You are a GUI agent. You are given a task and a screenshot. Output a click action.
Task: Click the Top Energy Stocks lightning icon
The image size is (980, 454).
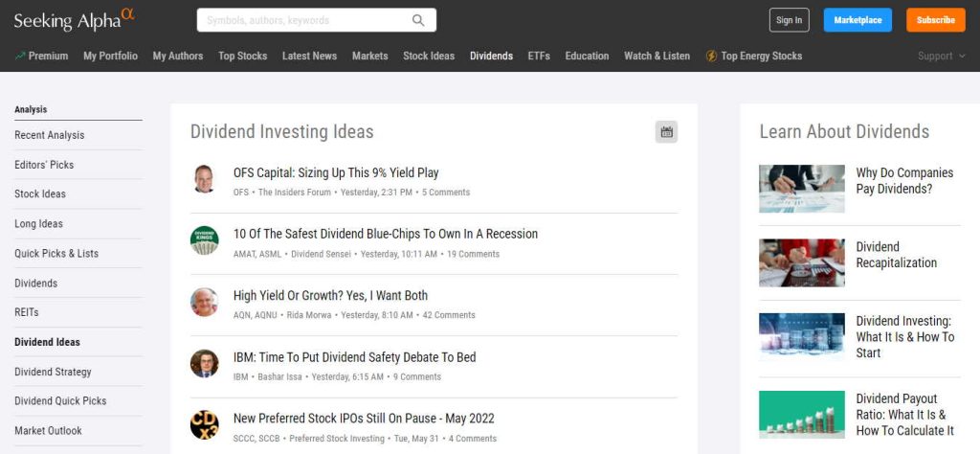click(711, 57)
